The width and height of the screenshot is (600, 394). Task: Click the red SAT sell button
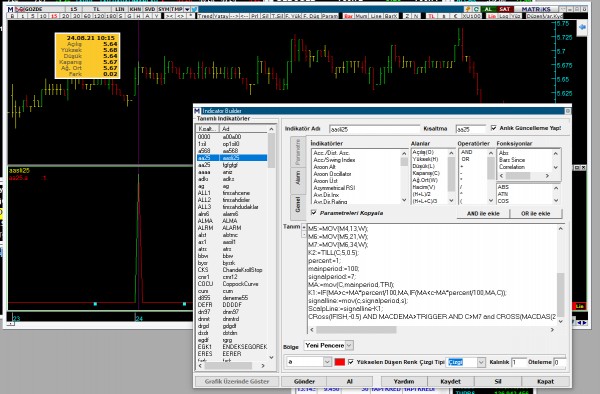[x=504, y=9]
